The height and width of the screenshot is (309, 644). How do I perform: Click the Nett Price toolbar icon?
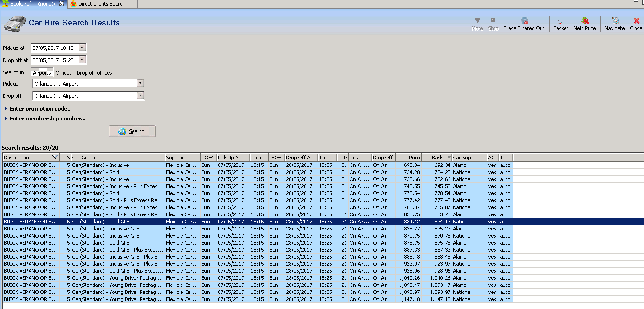pyautogui.click(x=584, y=24)
